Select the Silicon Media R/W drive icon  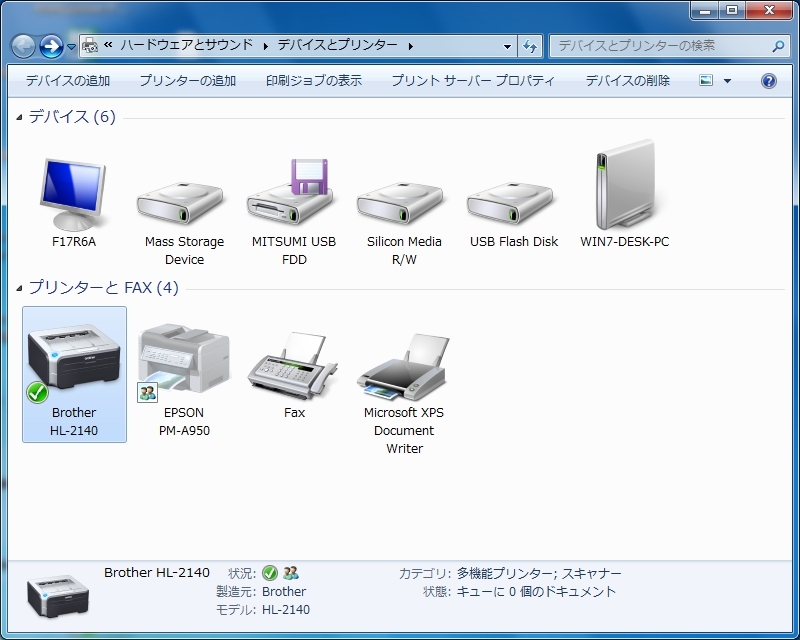[400, 203]
